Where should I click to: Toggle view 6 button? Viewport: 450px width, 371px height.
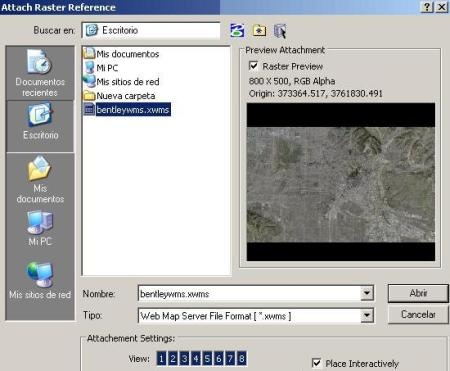click(x=219, y=359)
